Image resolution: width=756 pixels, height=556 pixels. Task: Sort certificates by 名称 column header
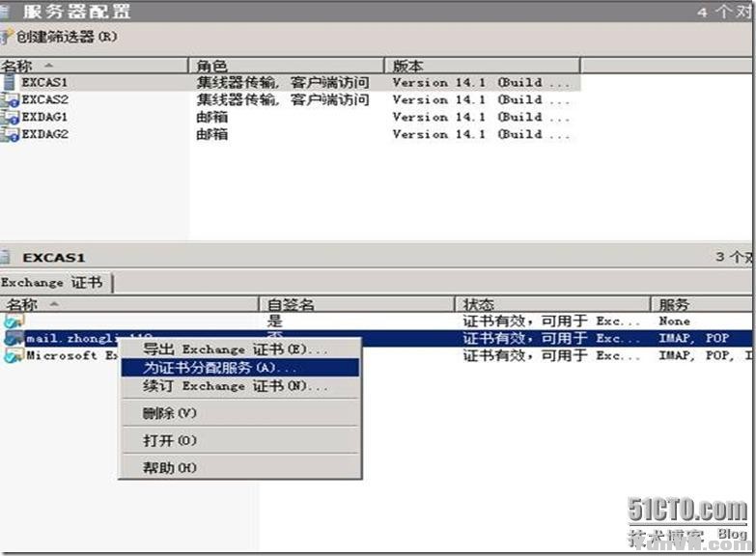point(129,305)
